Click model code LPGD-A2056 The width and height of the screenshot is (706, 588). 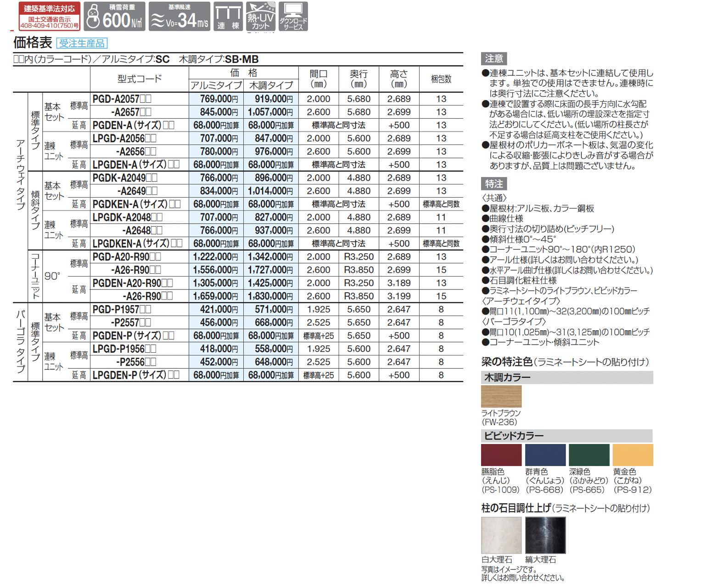click(x=124, y=139)
